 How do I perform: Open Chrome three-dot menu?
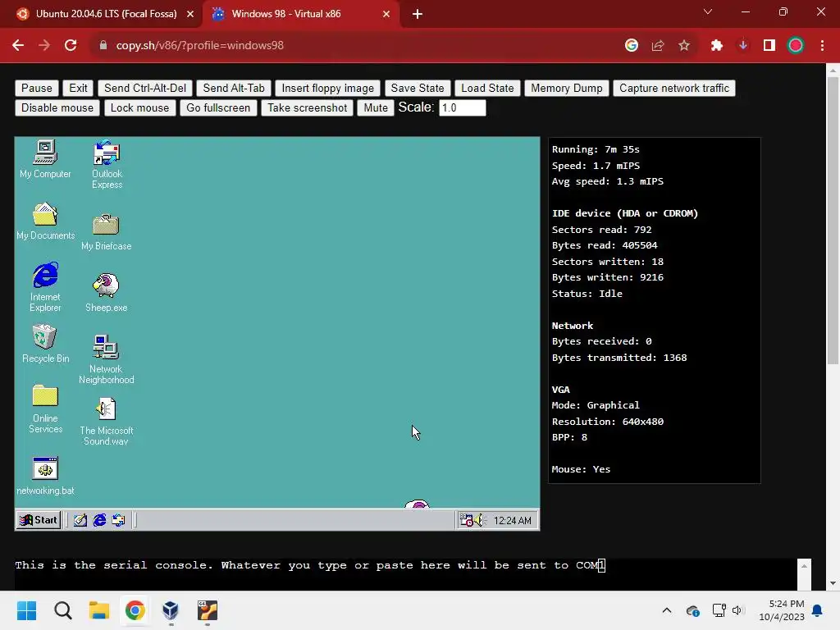822,46
